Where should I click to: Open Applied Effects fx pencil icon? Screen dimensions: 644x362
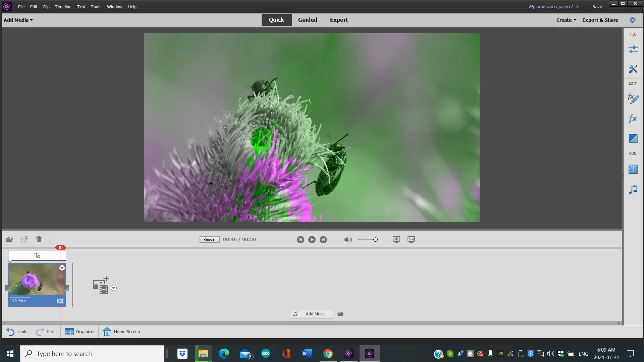(x=633, y=99)
